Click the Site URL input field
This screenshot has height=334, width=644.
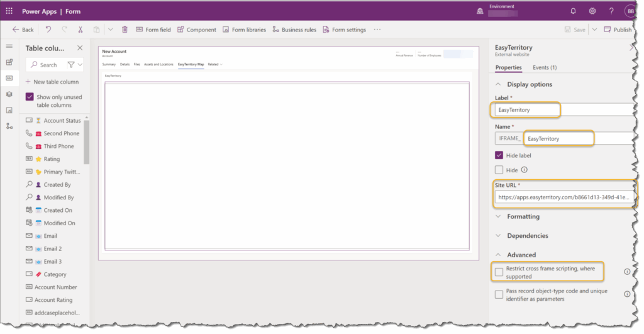tap(564, 198)
